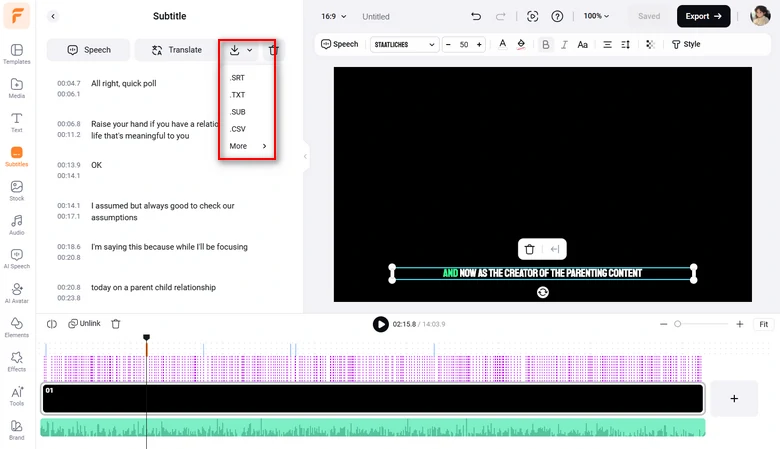Split clip with the timeline split icon
Viewport: 780px width, 449px height.
(52, 324)
